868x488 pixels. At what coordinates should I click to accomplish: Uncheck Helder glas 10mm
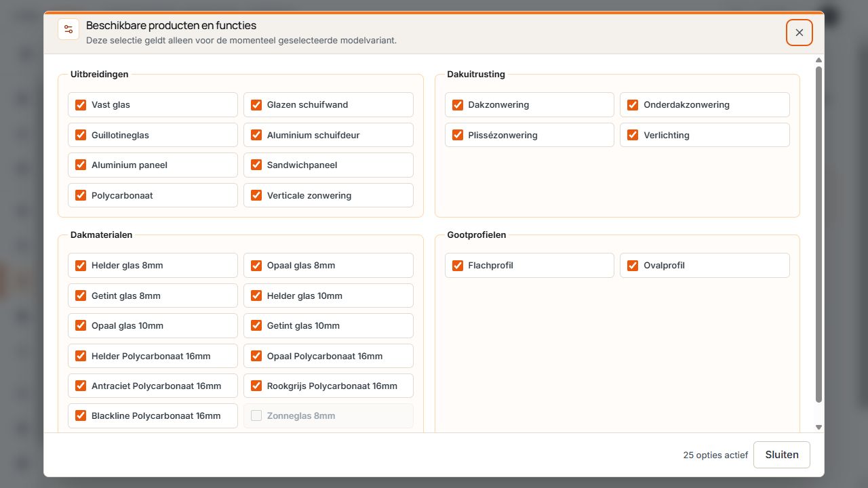point(256,296)
